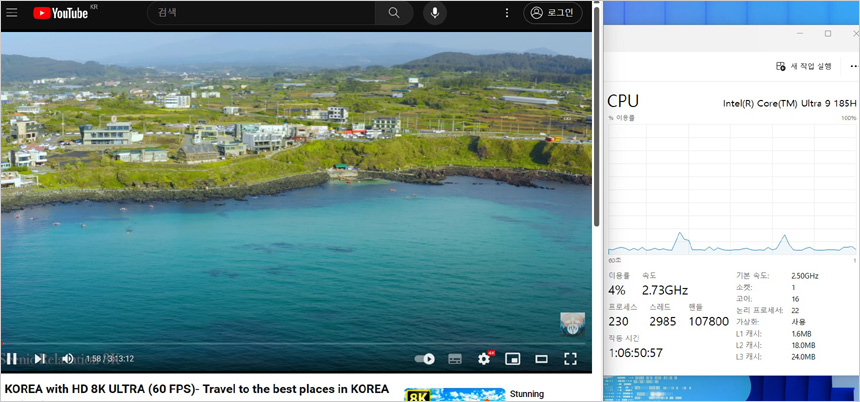The height and width of the screenshot is (402, 860).
Task: Skip to the next video
Action: tap(40, 358)
